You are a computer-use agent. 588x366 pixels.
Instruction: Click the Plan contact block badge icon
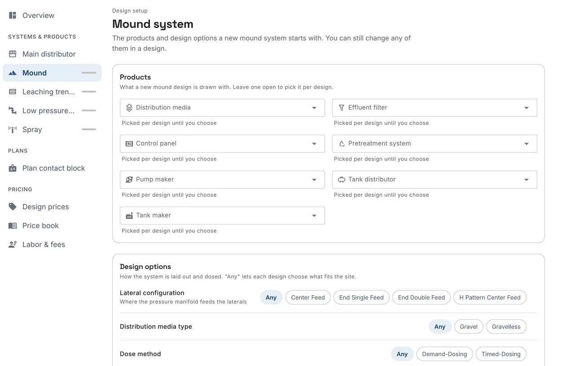click(x=13, y=168)
